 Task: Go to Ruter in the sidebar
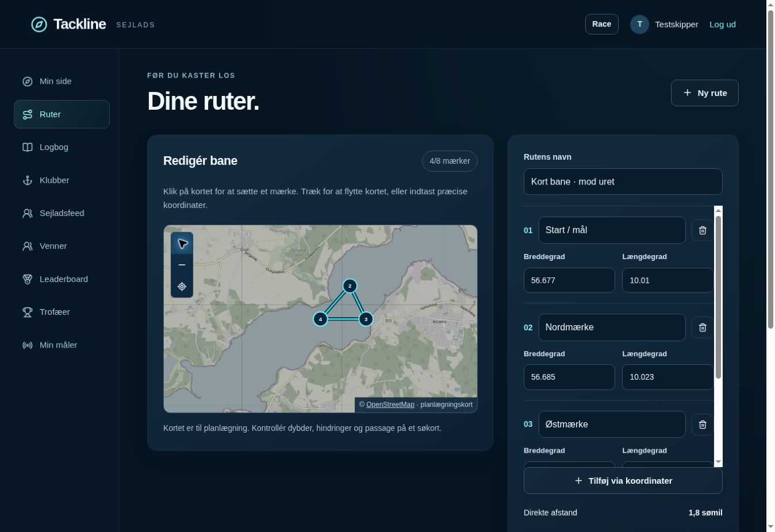62,114
